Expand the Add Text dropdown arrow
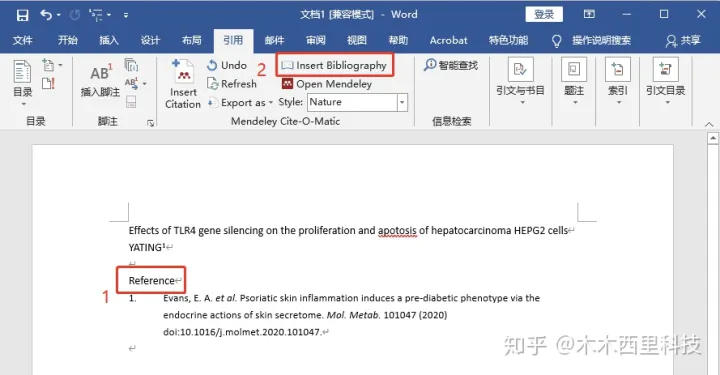The width and height of the screenshot is (720, 375). tap(60, 66)
